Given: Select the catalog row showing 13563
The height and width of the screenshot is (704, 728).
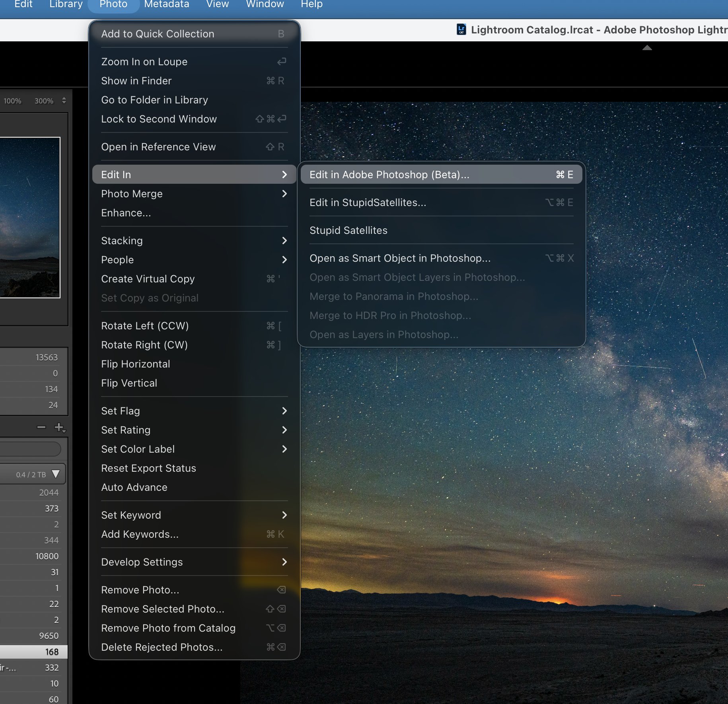Looking at the screenshot, I should coord(34,357).
